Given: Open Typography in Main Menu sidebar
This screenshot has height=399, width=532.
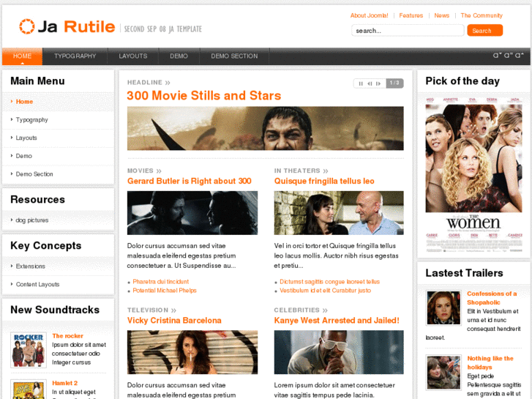Looking at the screenshot, I should coord(31,120).
